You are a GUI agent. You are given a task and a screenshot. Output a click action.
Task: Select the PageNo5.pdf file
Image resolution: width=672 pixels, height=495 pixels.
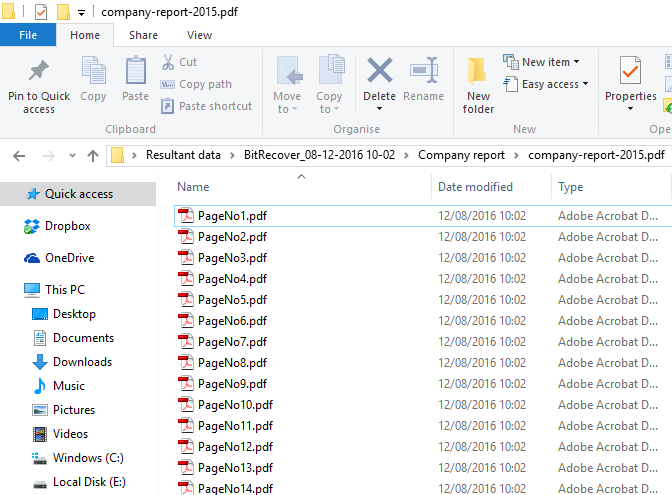232,300
